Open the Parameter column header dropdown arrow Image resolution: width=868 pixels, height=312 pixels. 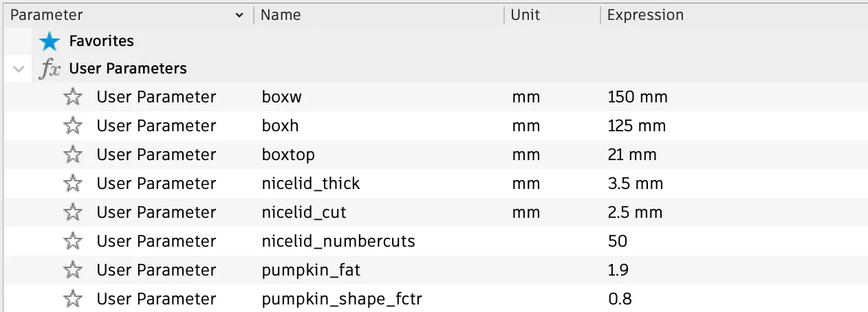tap(239, 15)
